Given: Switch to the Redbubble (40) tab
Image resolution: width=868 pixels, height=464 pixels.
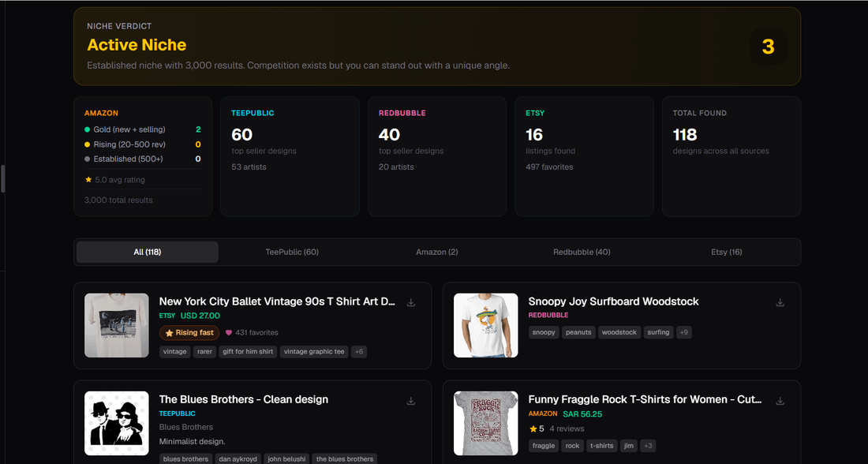Looking at the screenshot, I should coord(582,252).
